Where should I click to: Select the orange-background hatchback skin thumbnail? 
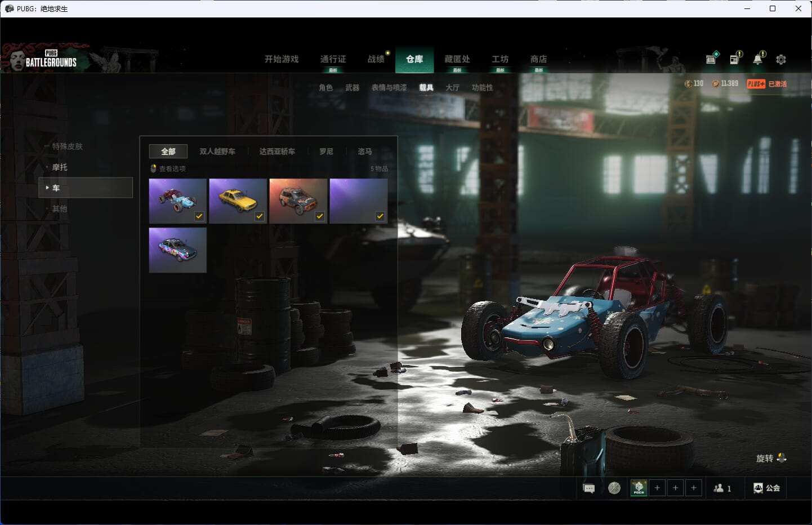coord(298,201)
